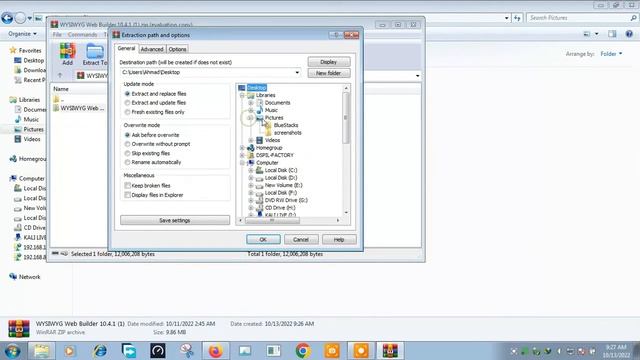Screen dimensions: 640x360
Task: Click the New folder button
Action: pos(329,73)
